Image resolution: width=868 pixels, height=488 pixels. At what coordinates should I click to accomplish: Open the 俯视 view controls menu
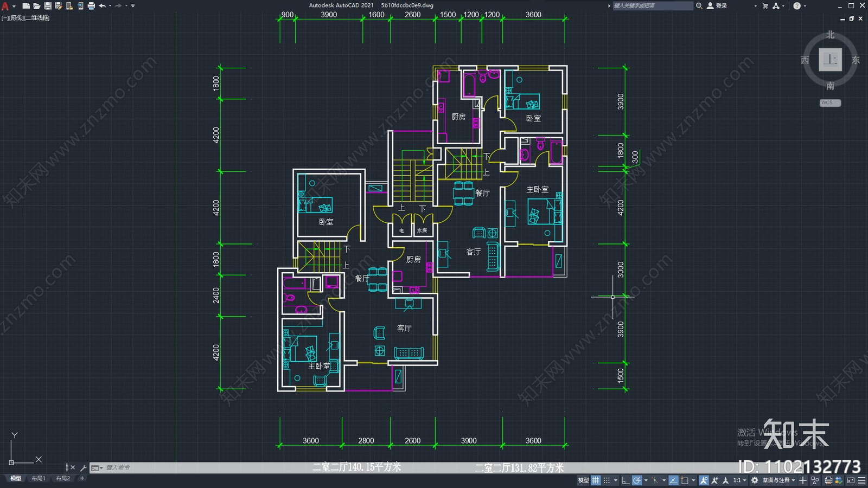[17, 18]
